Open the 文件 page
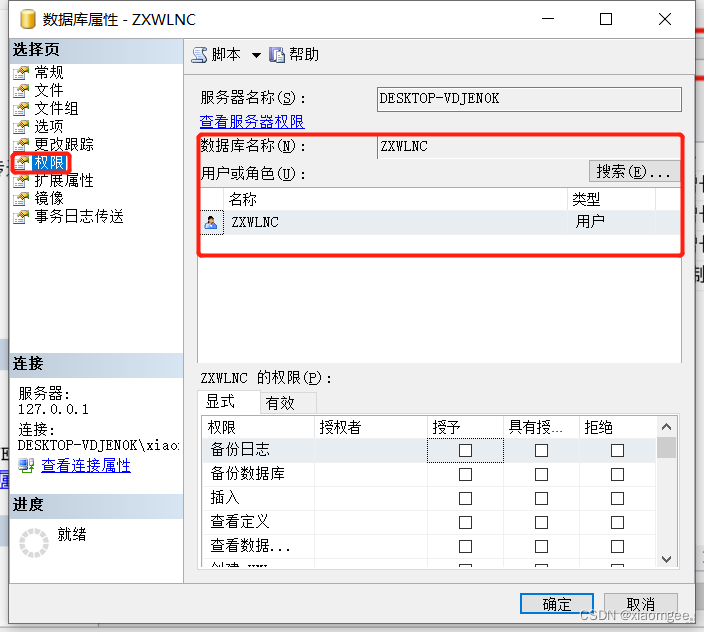The image size is (704, 632). [x=49, y=90]
